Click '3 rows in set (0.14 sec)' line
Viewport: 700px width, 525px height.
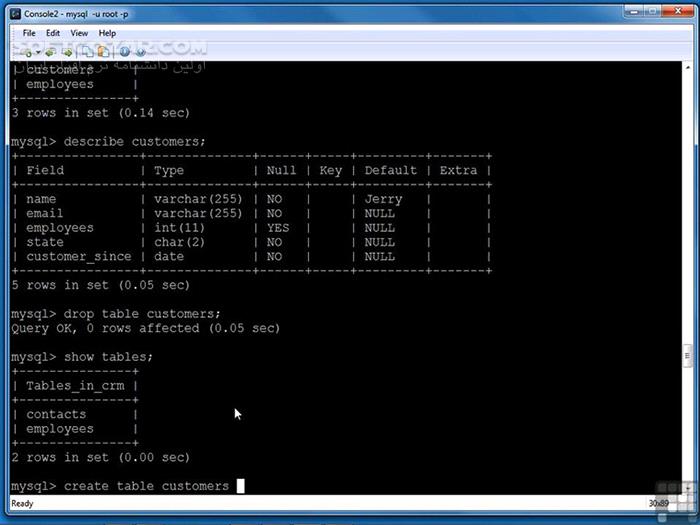click(x=101, y=113)
